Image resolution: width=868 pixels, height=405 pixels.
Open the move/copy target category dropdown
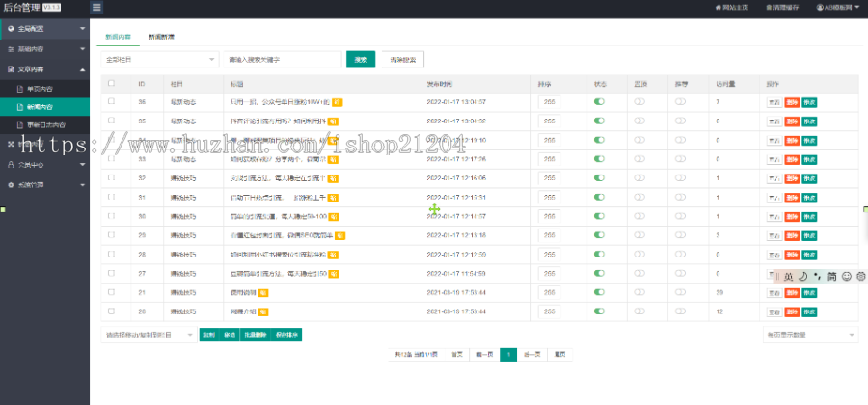[149, 335]
